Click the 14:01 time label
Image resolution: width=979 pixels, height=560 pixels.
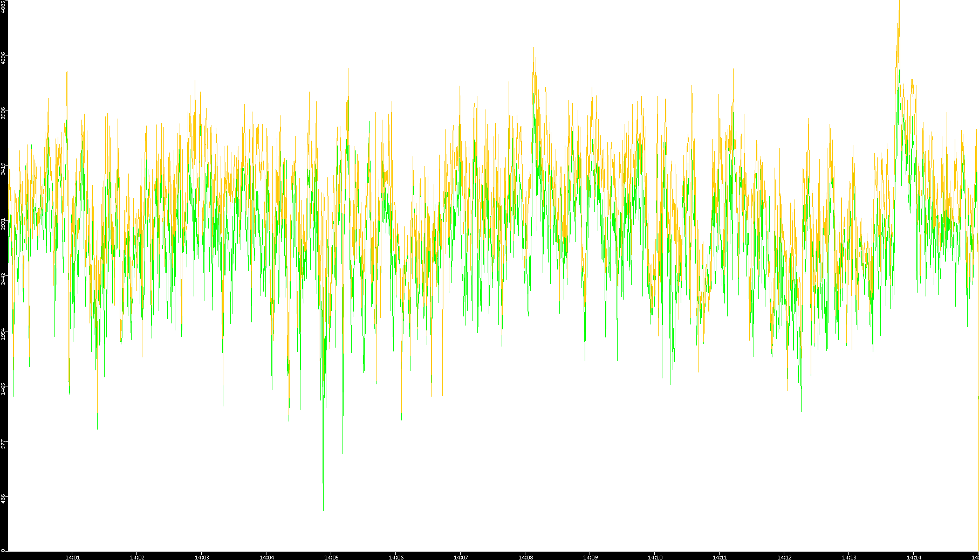(x=72, y=557)
